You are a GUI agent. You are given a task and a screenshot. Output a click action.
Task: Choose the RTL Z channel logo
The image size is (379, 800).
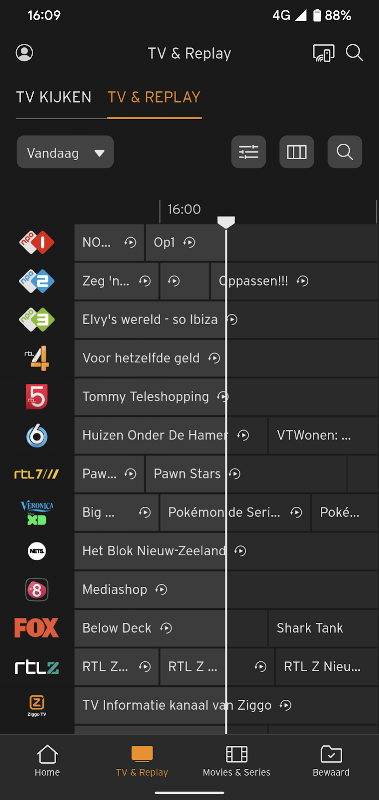[37, 667]
